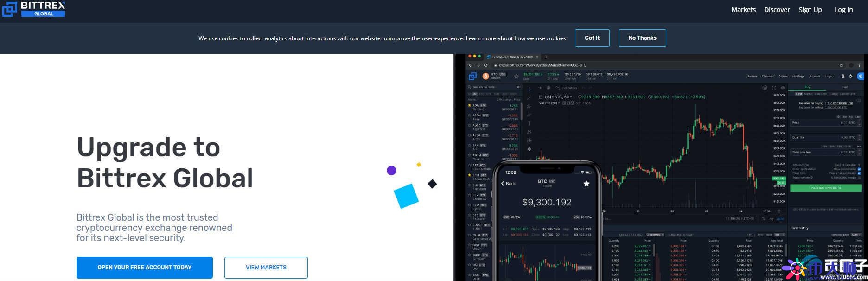The image size is (868, 281).
Task: Click the Search markets field
Action: (x=491, y=87)
